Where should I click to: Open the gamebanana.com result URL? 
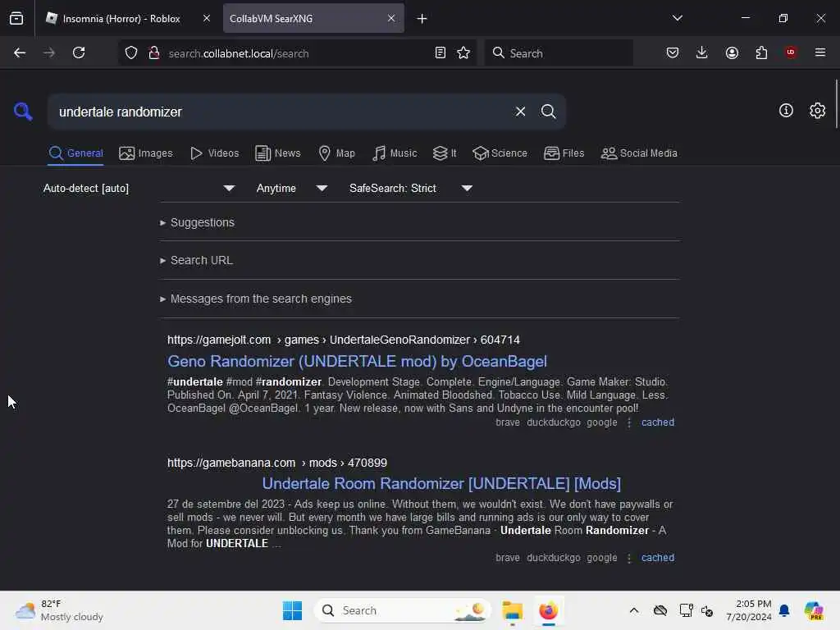pyautogui.click(x=277, y=463)
